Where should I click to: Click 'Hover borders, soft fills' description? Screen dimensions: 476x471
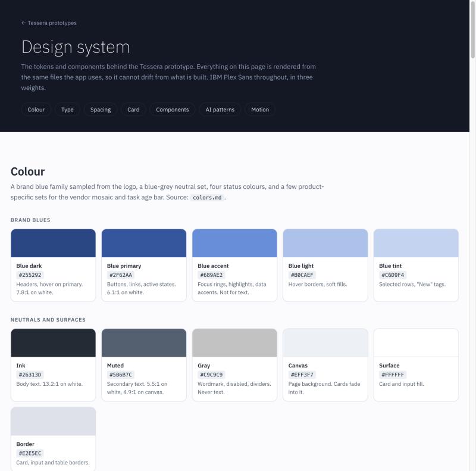(318, 285)
